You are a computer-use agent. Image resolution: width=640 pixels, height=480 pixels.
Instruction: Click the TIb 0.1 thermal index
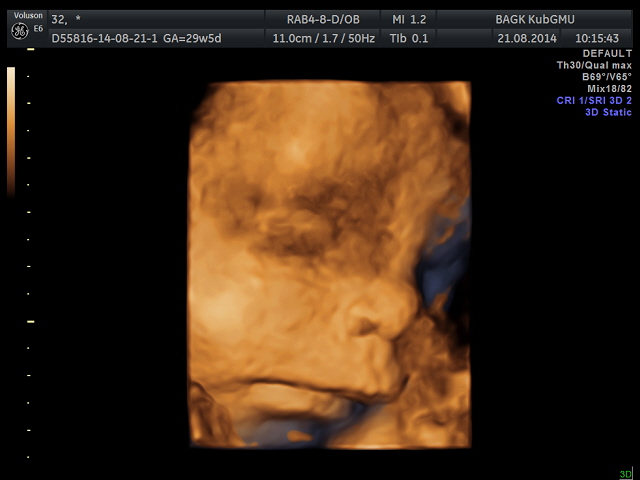point(408,37)
